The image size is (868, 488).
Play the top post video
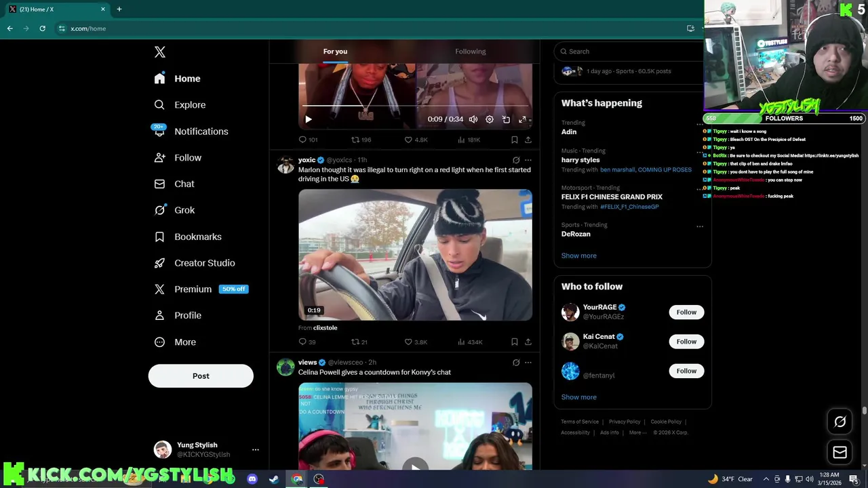(309, 119)
